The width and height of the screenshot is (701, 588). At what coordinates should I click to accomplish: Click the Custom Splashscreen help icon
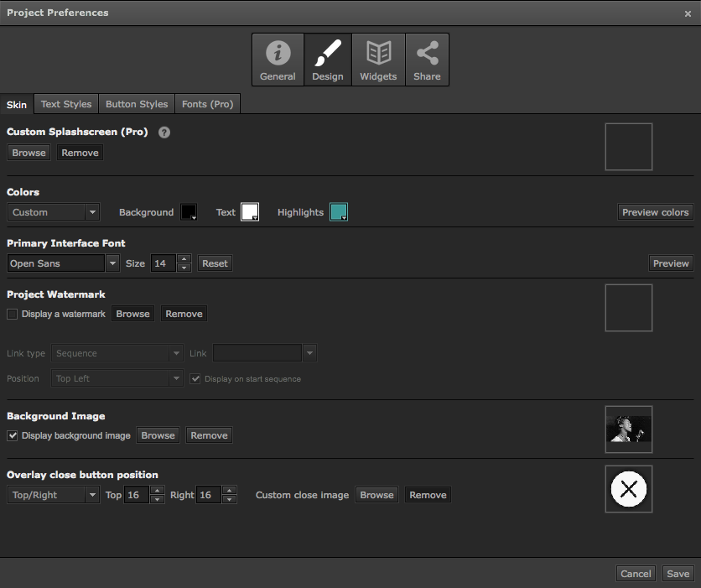coord(164,133)
